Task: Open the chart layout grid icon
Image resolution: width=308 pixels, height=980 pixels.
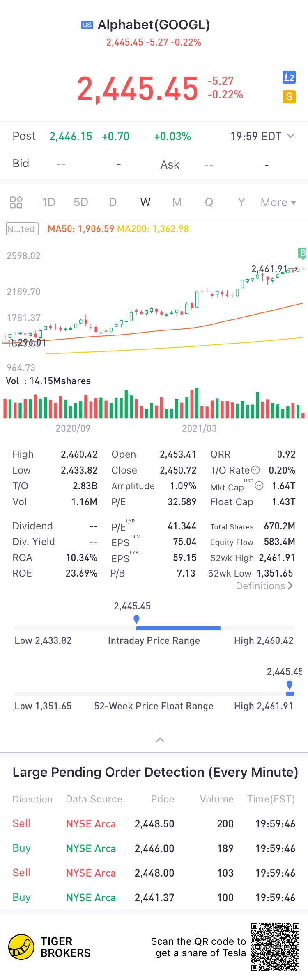Action: click(16, 202)
